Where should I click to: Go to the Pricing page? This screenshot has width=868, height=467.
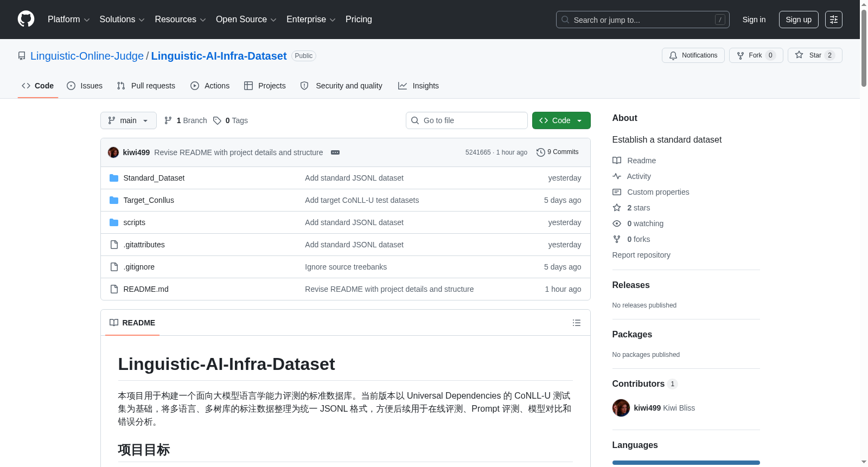click(x=359, y=19)
